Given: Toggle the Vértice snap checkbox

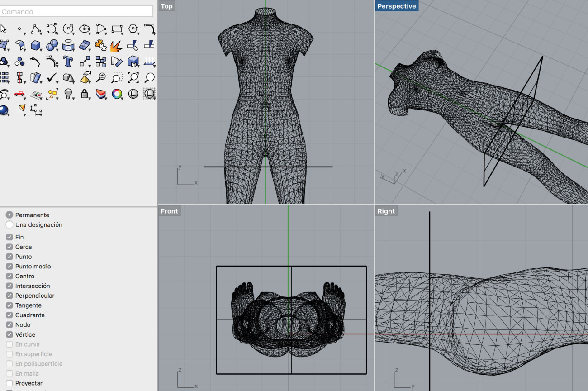Looking at the screenshot, I should [x=9, y=334].
